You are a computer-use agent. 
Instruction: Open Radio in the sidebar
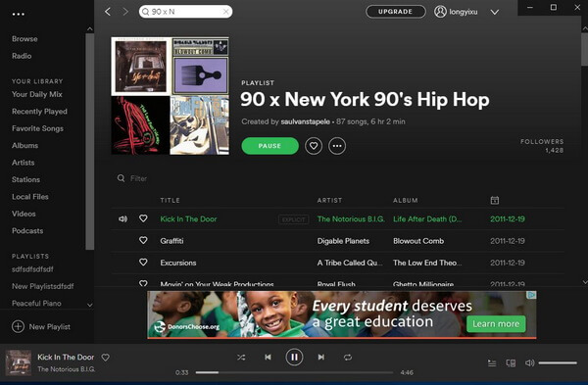tap(22, 56)
